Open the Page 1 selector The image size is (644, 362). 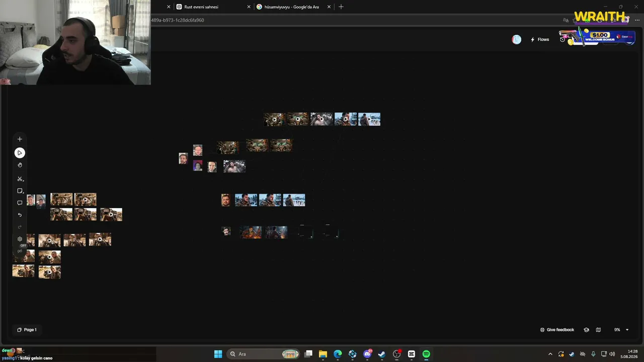tap(27, 330)
